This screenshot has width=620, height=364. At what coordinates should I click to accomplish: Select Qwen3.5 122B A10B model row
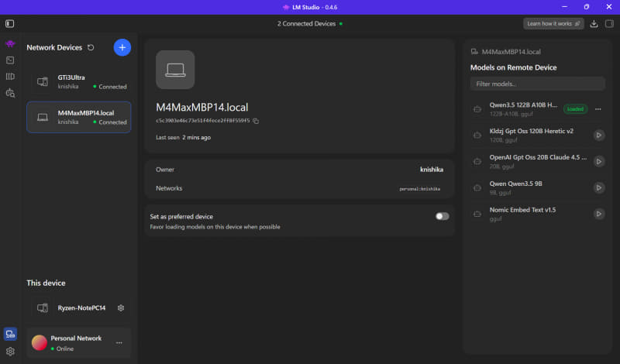point(537,109)
